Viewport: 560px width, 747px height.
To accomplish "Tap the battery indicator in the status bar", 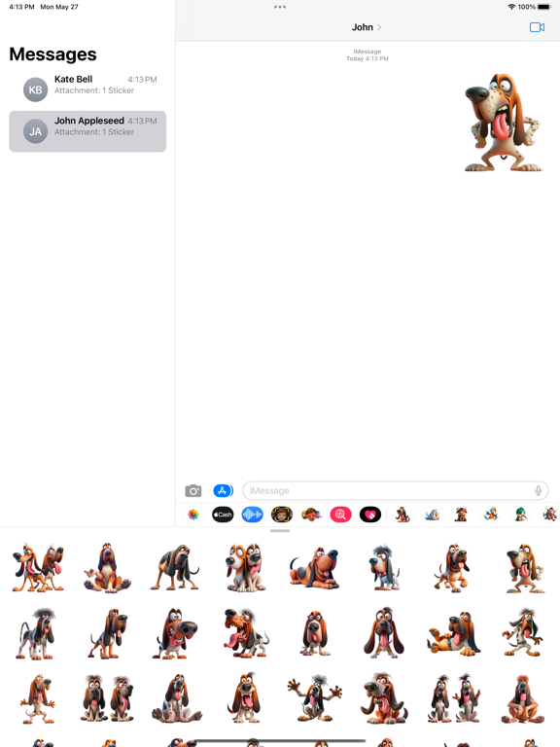I will point(544,7).
